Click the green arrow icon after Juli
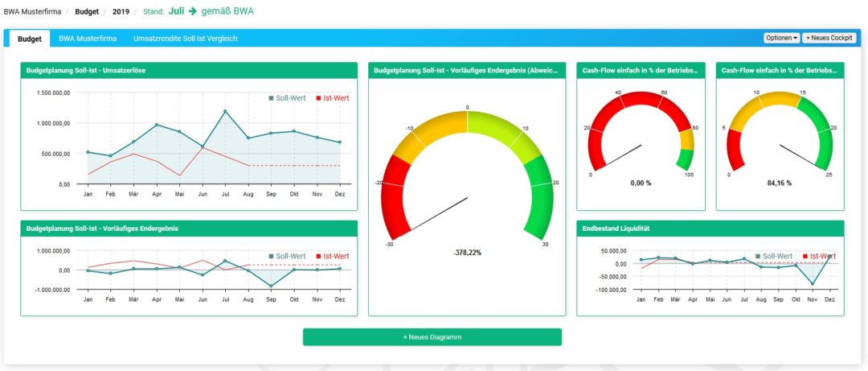The width and height of the screenshot is (868, 371). [192, 12]
